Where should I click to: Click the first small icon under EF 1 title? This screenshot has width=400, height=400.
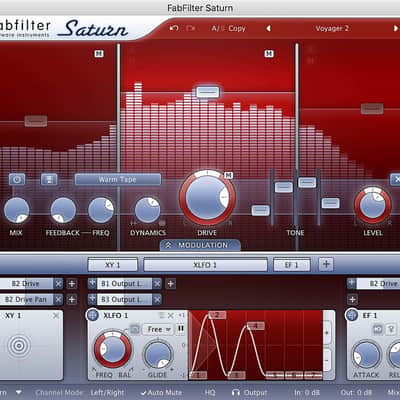pos(378,329)
